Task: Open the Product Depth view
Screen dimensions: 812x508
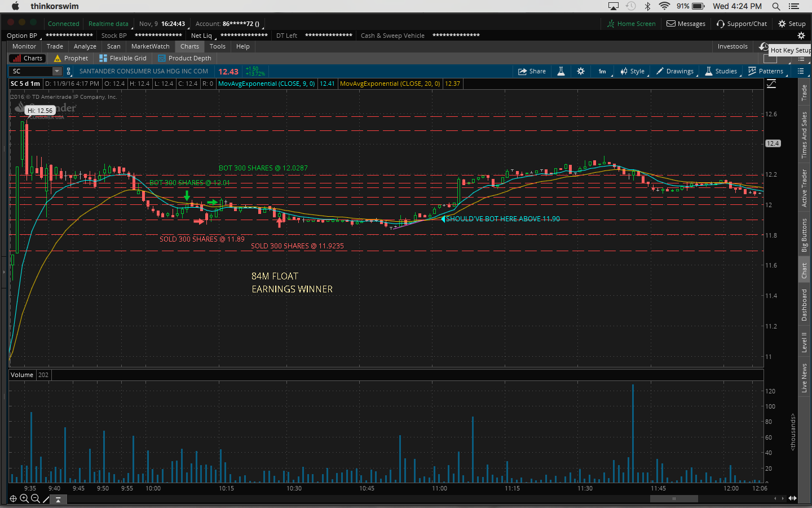Action: pyautogui.click(x=184, y=58)
